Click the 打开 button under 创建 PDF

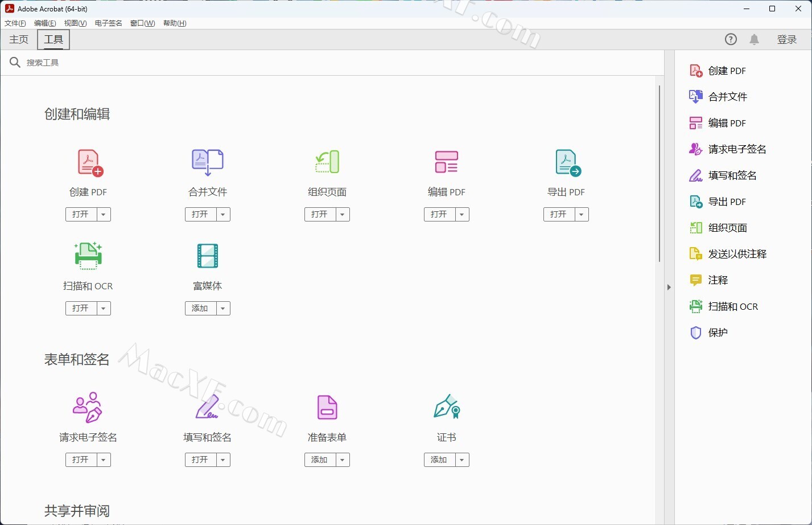click(x=81, y=215)
